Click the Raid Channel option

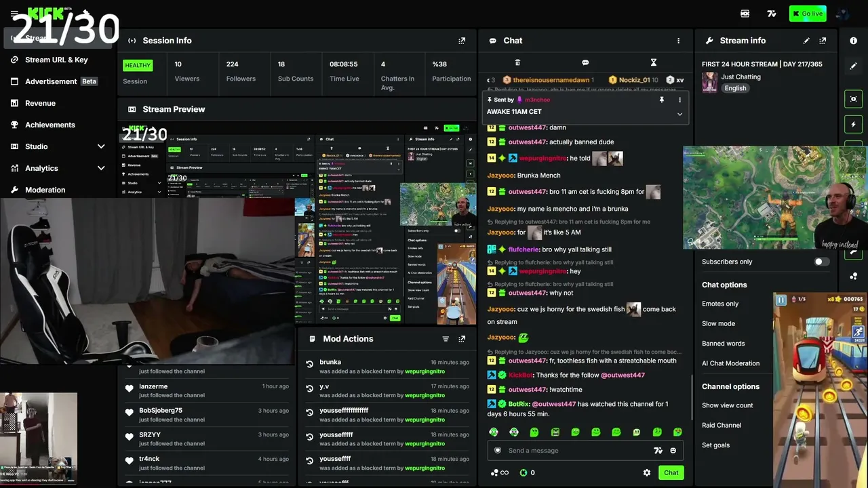click(x=722, y=425)
